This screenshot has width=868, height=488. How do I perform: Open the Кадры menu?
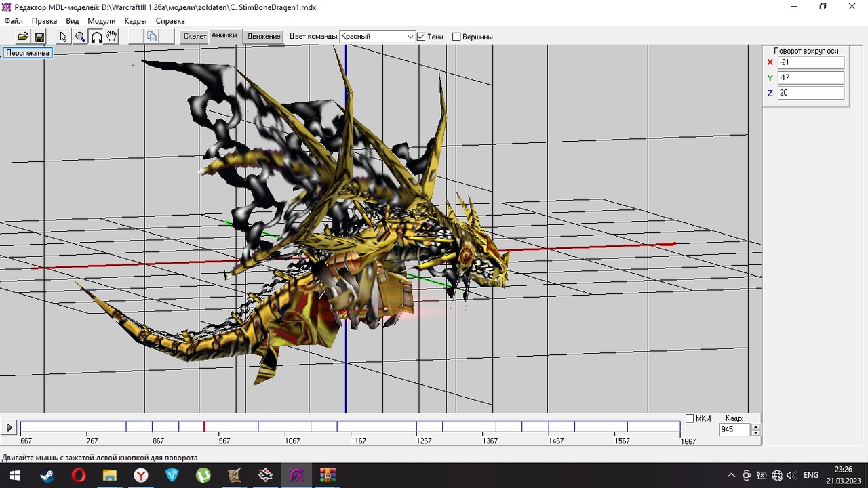136,21
